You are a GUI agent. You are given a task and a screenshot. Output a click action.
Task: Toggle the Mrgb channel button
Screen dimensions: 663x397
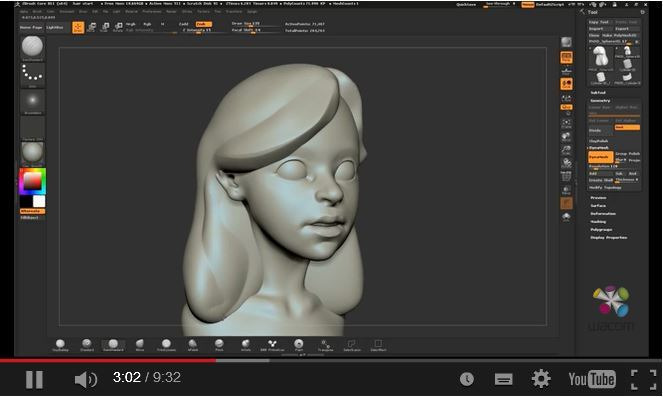[131, 24]
